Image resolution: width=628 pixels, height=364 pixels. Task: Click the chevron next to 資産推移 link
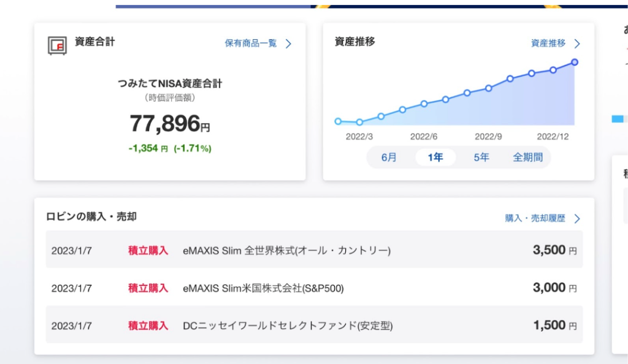(x=576, y=44)
